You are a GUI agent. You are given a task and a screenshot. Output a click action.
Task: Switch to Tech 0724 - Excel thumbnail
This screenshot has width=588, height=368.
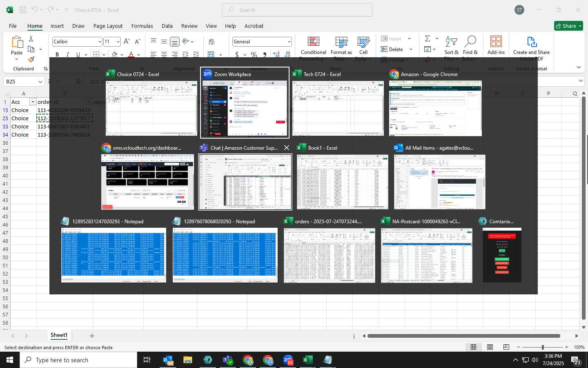338,103
